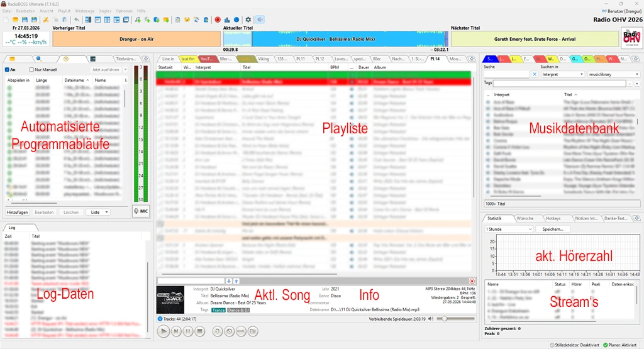644x349 pixels.
Task: Click the 'Hinzufügen' button
Action: 17,212
